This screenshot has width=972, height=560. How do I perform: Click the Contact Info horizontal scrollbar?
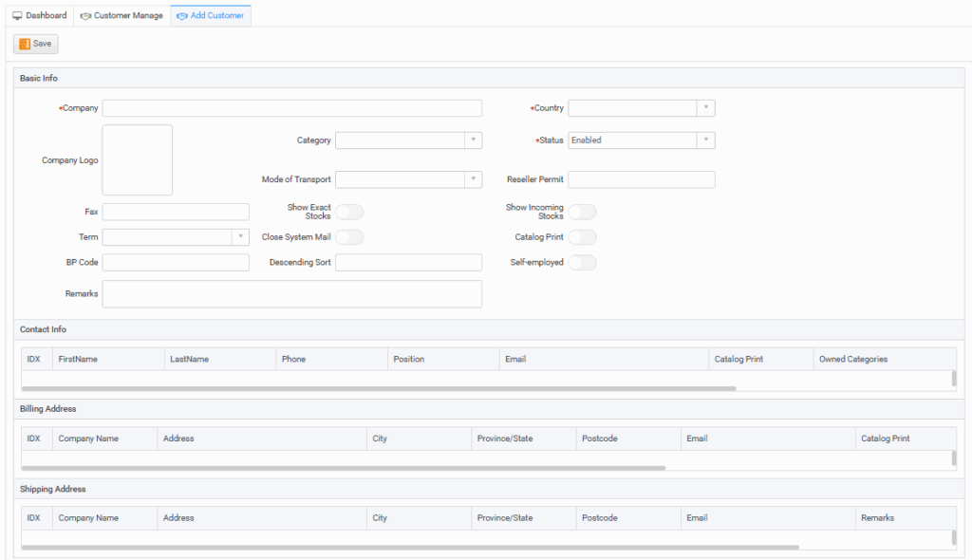pos(378,388)
